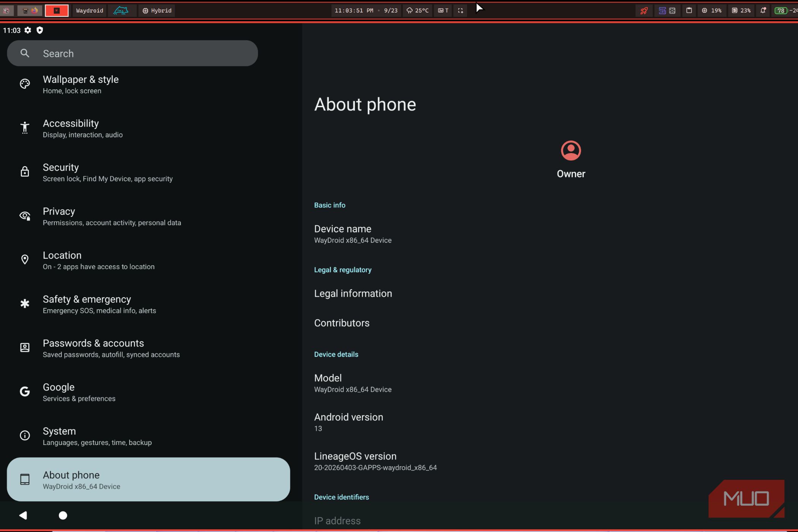
Task: Open Legal information
Action: pyautogui.click(x=550, y=293)
